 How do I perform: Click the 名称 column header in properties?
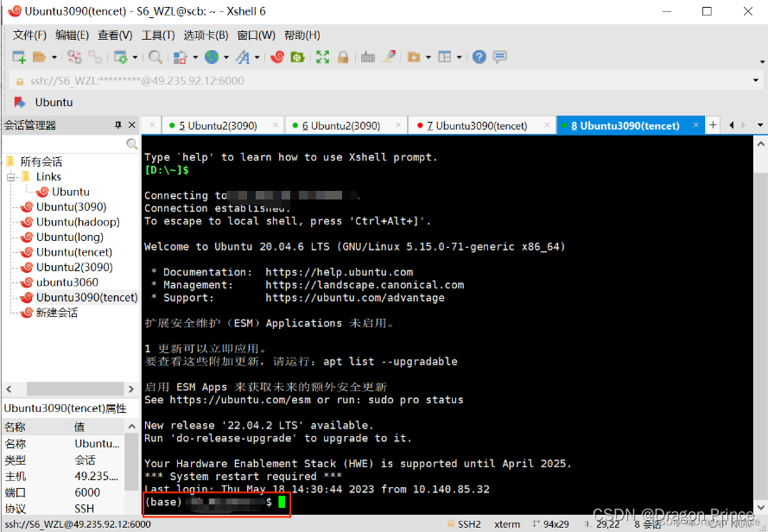[37, 427]
